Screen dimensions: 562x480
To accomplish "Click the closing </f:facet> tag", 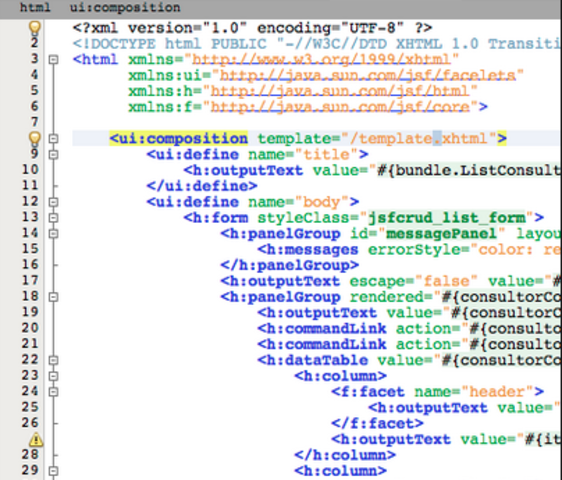I will [377, 423].
